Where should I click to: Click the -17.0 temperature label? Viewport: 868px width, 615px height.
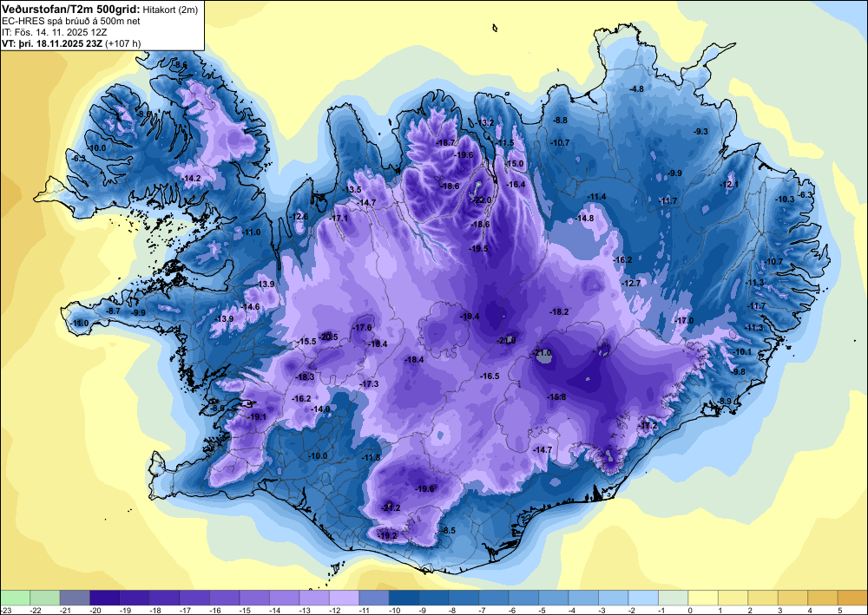[x=684, y=321]
